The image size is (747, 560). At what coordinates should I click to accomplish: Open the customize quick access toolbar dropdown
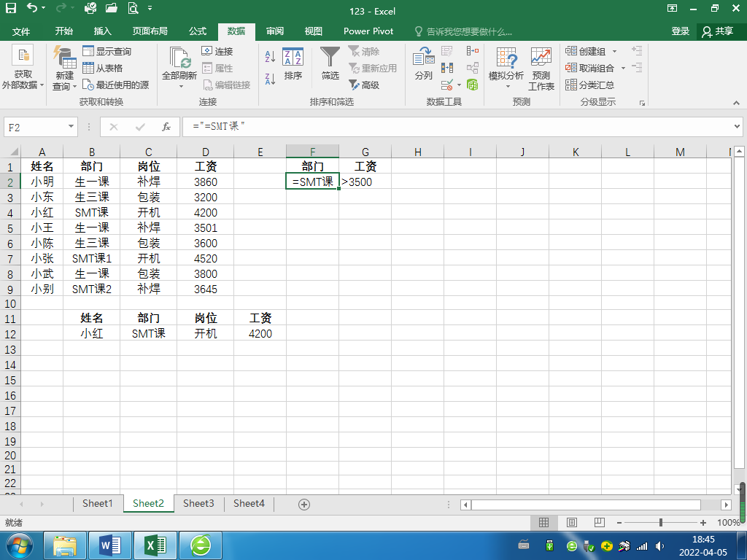tap(150, 9)
